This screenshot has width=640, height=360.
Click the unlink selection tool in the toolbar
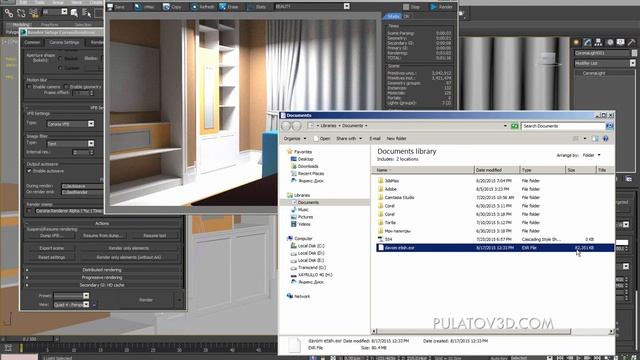pos(21,13)
